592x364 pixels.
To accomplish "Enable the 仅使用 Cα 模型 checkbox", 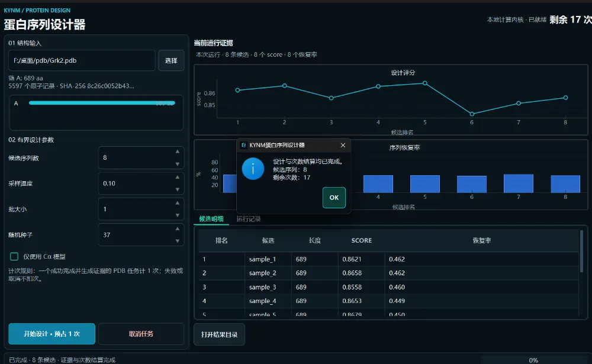I will pyautogui.click(x=14, y=257).
